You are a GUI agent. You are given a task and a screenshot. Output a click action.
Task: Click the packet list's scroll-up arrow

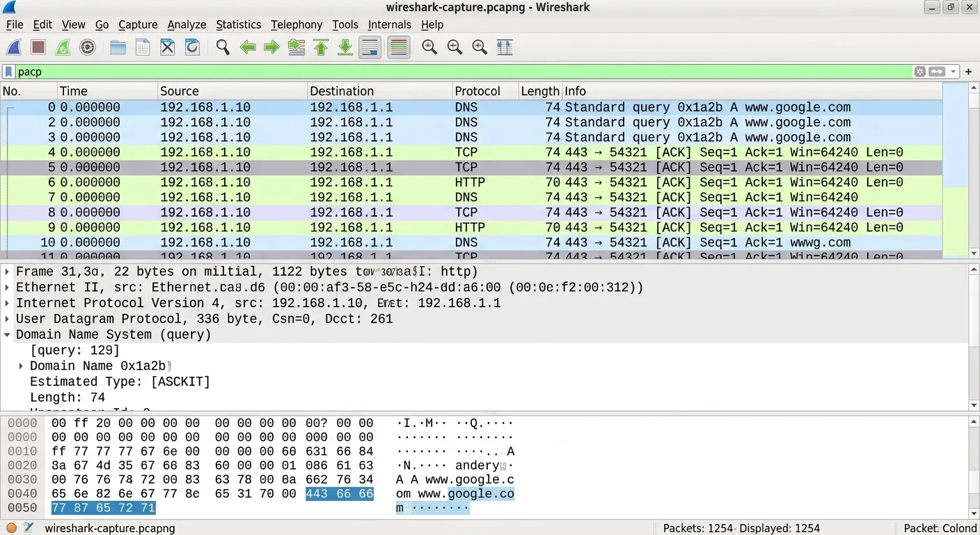pos(973,88)
